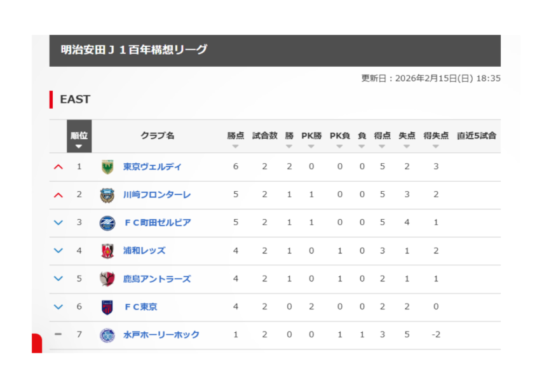Click the 明治安田J1百年構想リーグ header bar
Screen dimensions: 556x392
tap(275, 50)
